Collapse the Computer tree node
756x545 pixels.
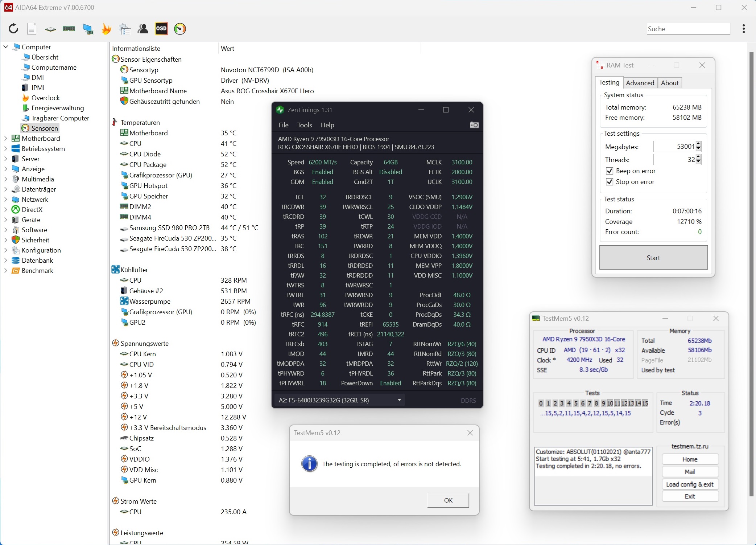pos(5,47)
